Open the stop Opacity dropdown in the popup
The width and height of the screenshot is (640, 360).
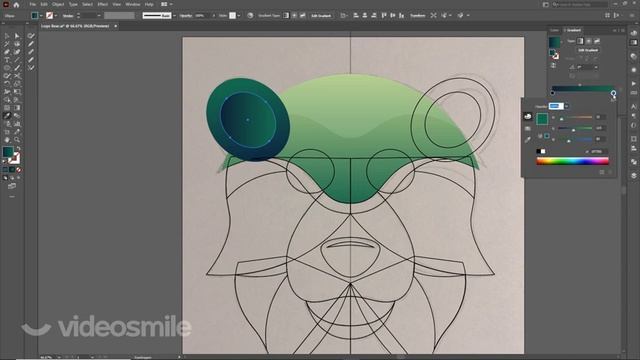tap(567, 106)
